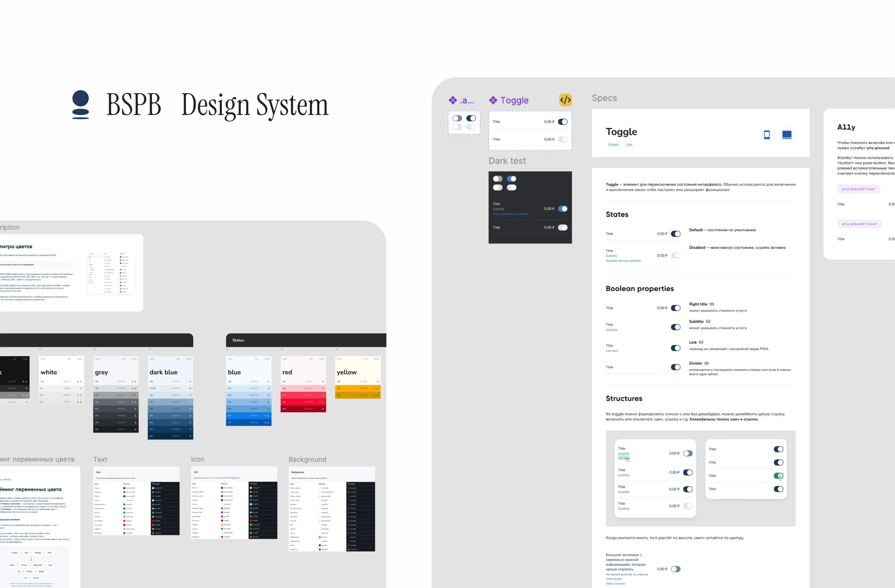
Task: Flip the toggle in the Right title example row
Action: point(676,308)
